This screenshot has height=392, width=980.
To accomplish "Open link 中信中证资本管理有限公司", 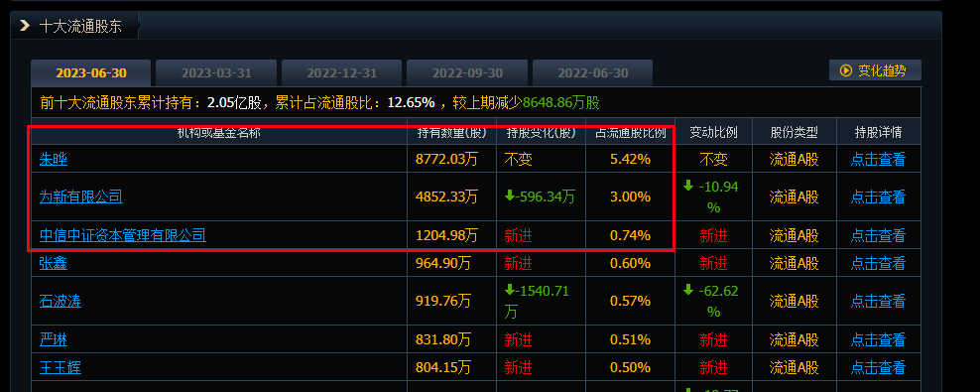I will pyautogui.click(x=123, y=236).
